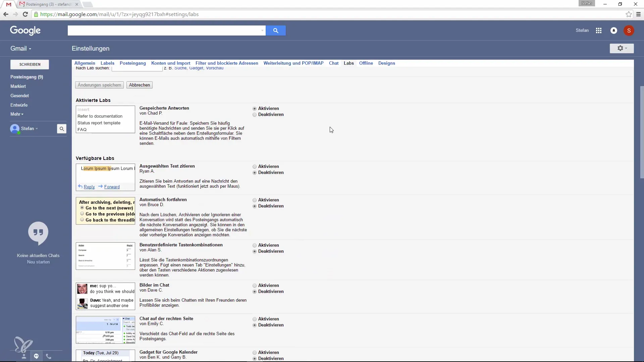This screenshot has width=644, height=362.
Task: Click the vertical page scrollbar thumb
Action: pos(642,134)
